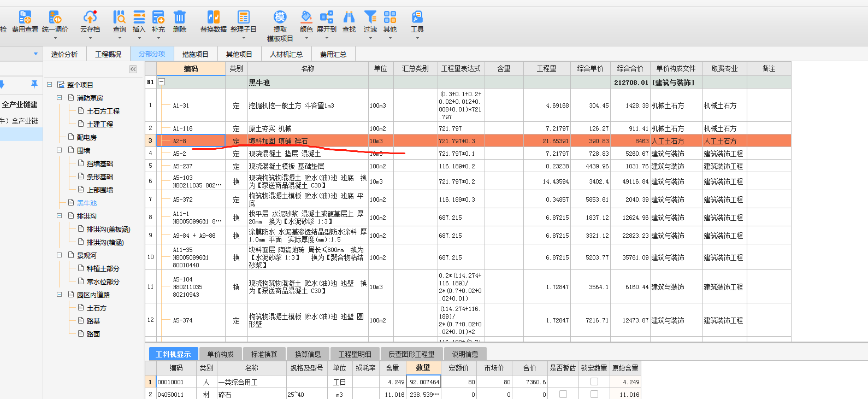
Task: Click the 综合单价 column header
Action: pyautogui.click(x=591, y=68)
